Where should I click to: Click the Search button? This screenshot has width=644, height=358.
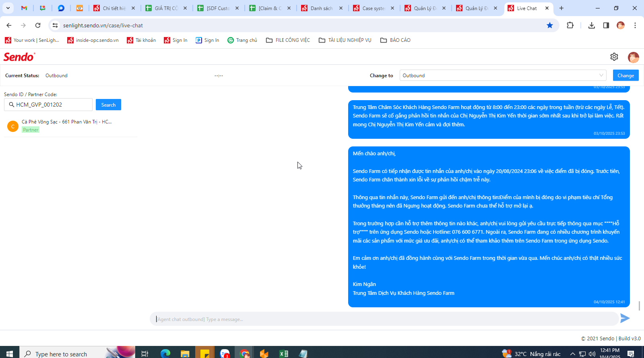click(108, 105)
